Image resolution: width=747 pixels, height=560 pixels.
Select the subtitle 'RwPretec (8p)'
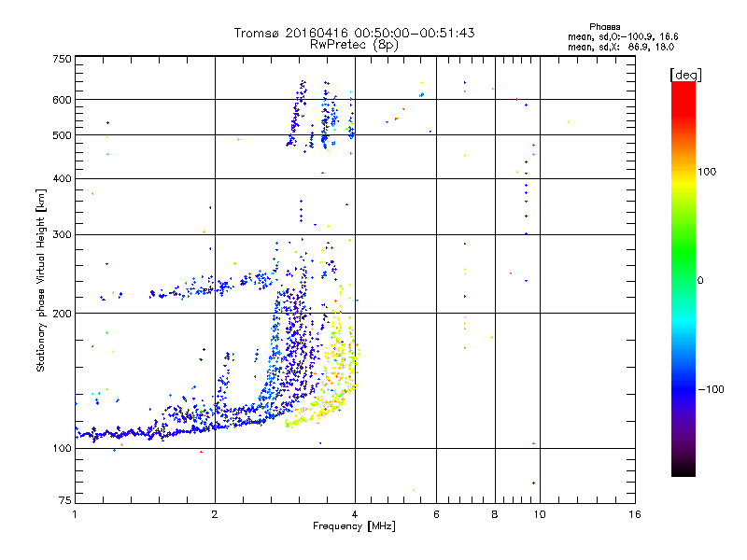point(354,45)
